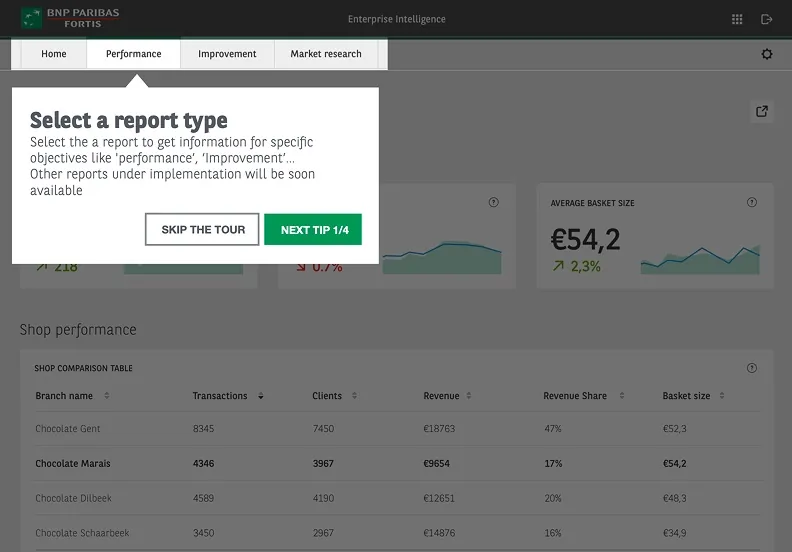This screenshot has width=792, height=552.
Task: Switch to the Home tab
Action: [x=54, y=54]
